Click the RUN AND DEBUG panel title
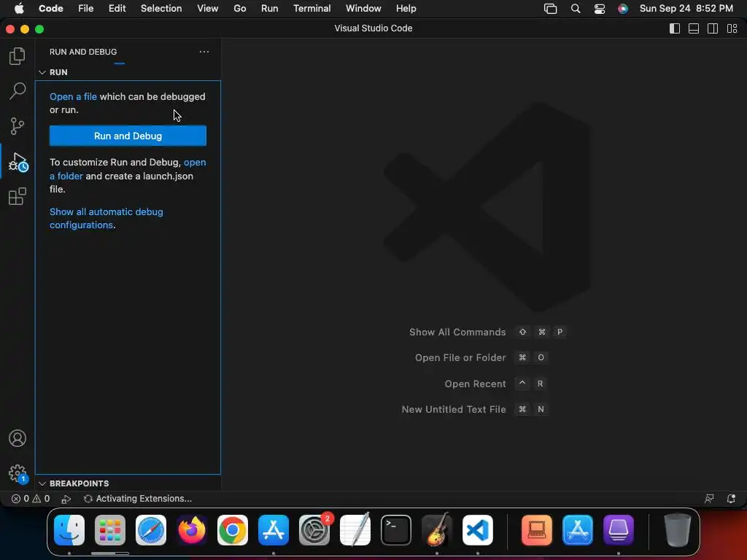The height and width of the screenshot is (560, 747). [83, 52]
